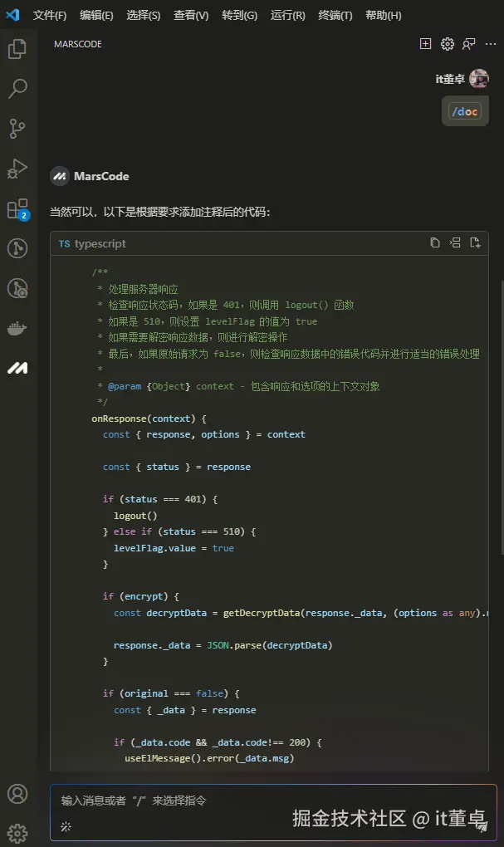This screenshot has height=847, width=504.
Task: Create a new file from code block
Action: point(476,242)
